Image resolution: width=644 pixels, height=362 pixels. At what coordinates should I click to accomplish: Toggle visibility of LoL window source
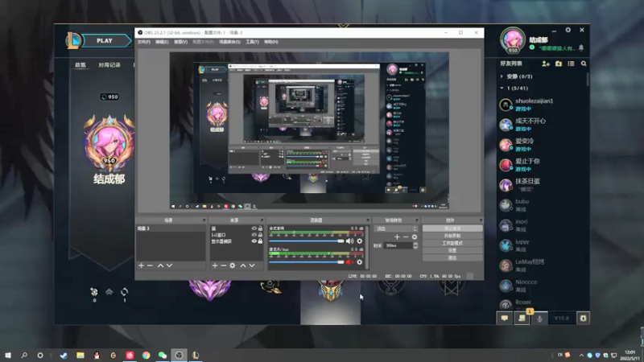point(254,235)
